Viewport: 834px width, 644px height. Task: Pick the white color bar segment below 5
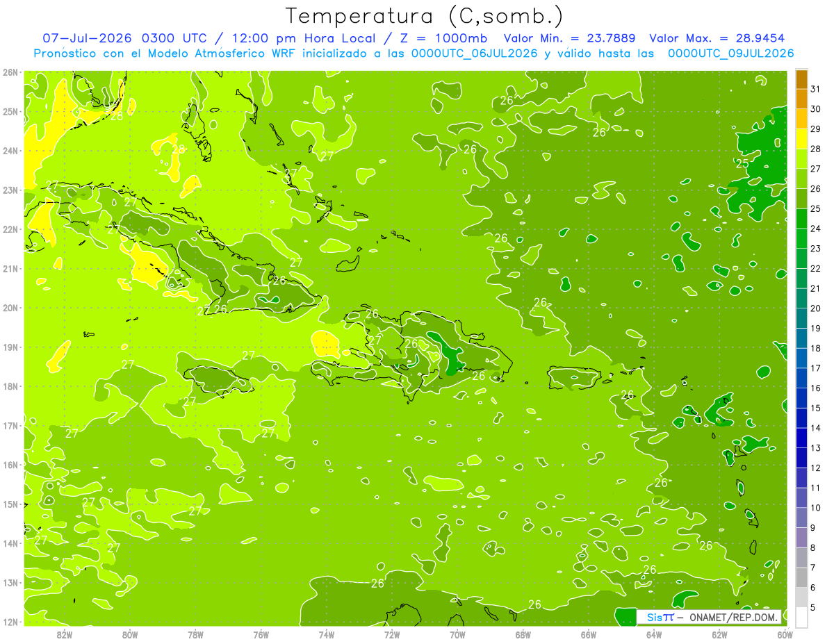click(x=801, y=617)
